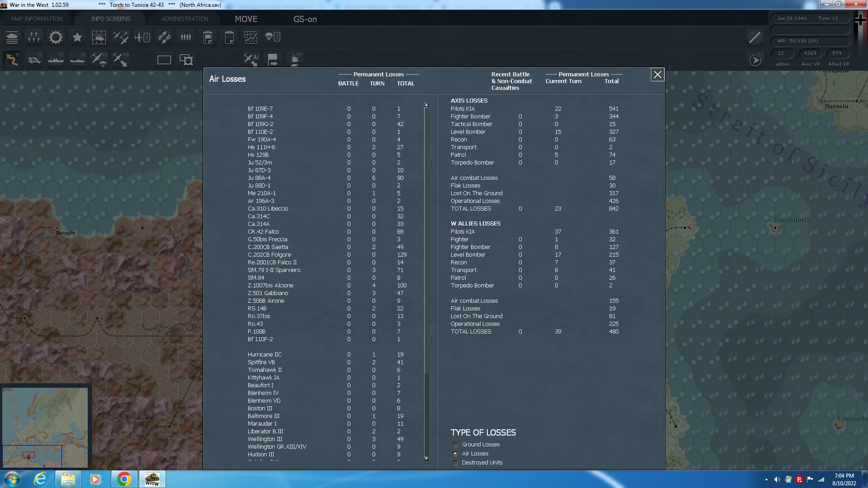Viewport: 868px width, 488px height.
Task: Click the AI air directive icon
Action: pyautogui.click(x=251, y=59)
